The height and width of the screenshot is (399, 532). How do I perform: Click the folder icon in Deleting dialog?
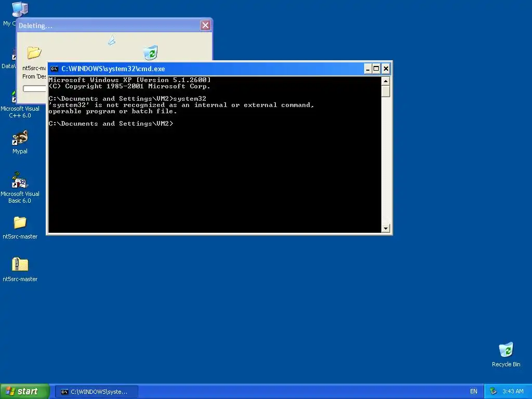coord(34,52)
